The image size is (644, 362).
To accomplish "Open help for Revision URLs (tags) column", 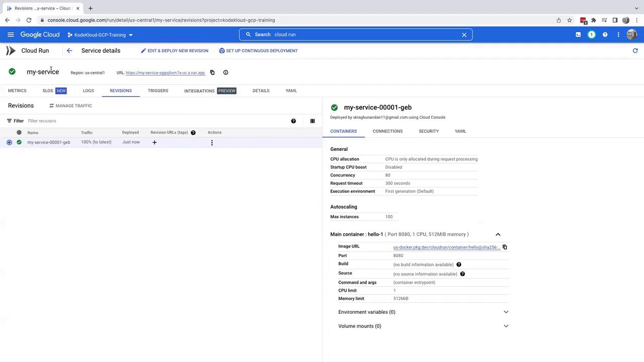I will pyautogui.click(x=193, y=133).
